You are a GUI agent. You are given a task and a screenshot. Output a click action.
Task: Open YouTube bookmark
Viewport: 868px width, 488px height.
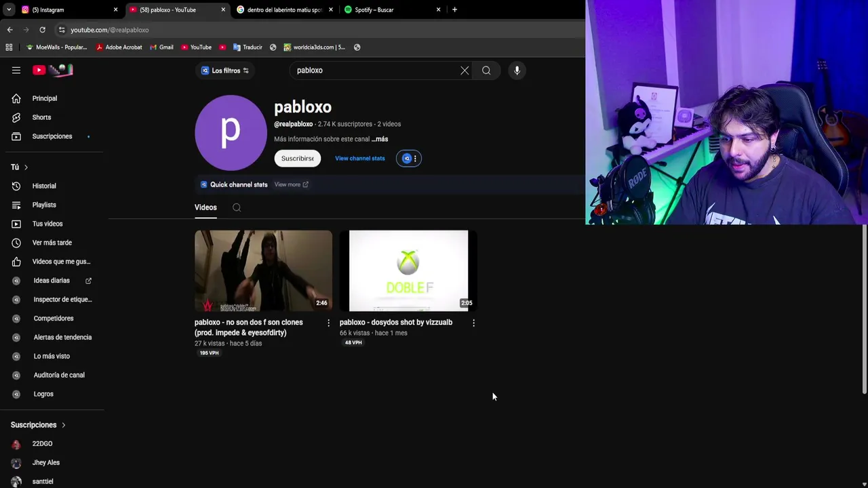tap(196, 47)
